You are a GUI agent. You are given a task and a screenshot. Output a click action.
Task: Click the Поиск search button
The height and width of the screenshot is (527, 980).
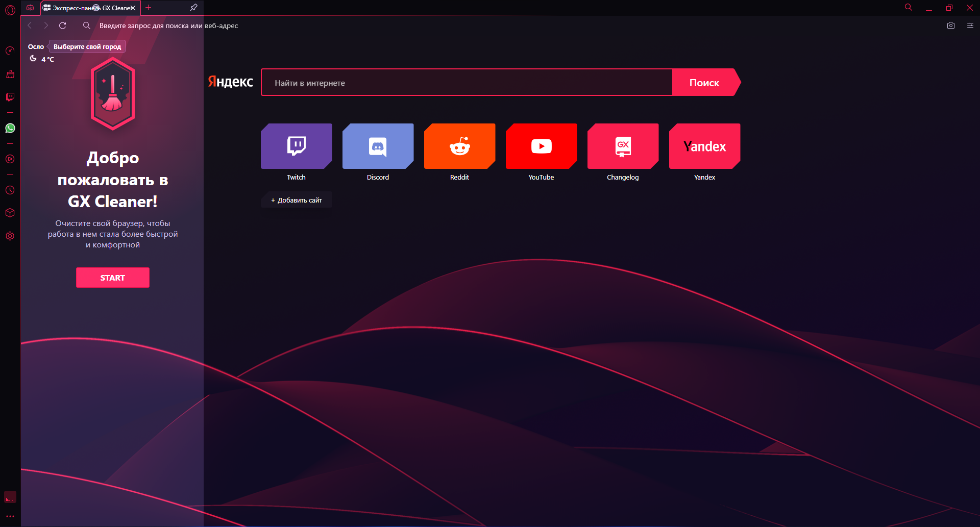pyautogui.click(x=705, y=83)
